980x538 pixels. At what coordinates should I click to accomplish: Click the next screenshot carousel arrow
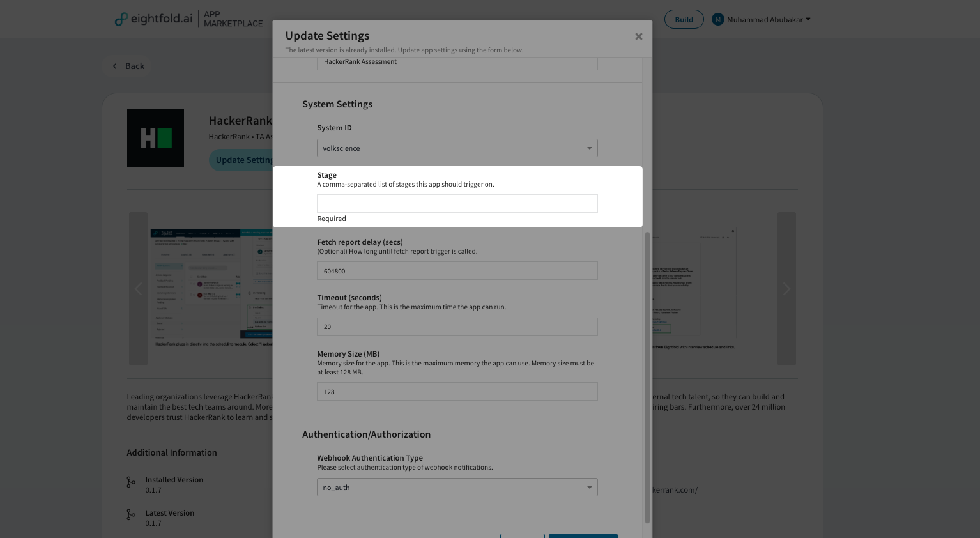786,289
